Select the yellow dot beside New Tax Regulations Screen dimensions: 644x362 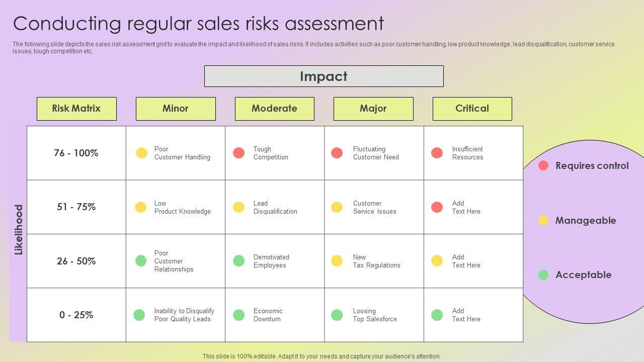[x=337, y=261]
